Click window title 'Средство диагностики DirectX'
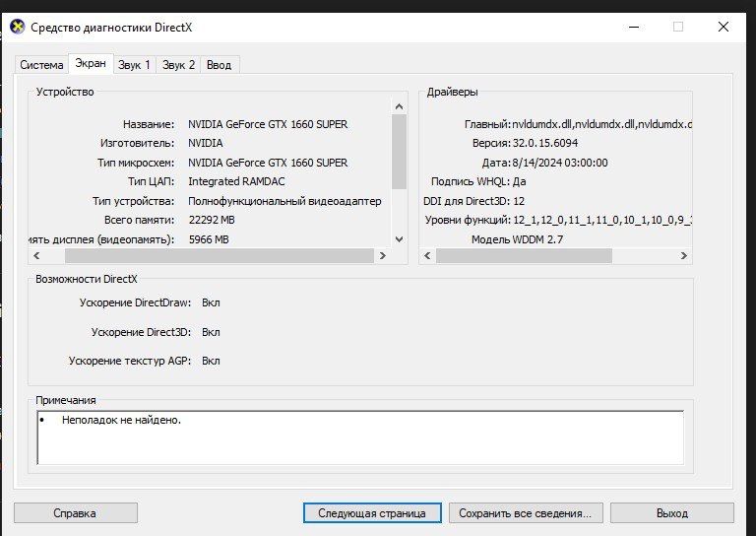The width and height of the screenshot is (756, 536). pos(111,27)
